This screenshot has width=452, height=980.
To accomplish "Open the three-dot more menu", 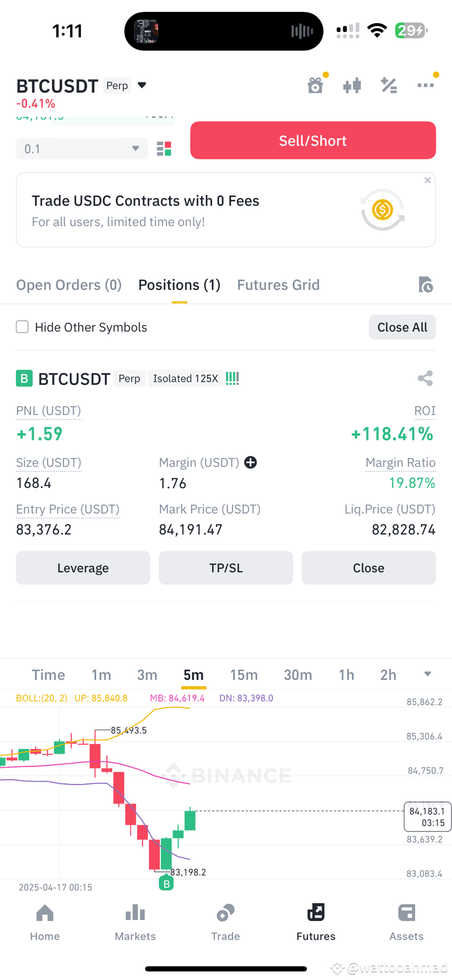I will (x=425, y=85).
